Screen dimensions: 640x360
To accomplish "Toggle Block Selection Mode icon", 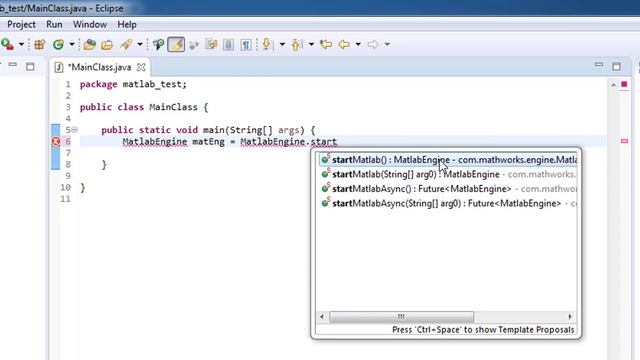I will pos(229,44).
